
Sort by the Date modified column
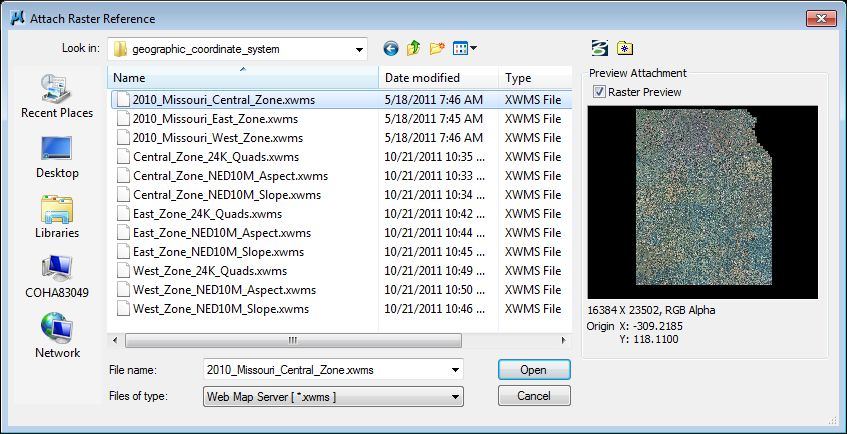point(439,78)
